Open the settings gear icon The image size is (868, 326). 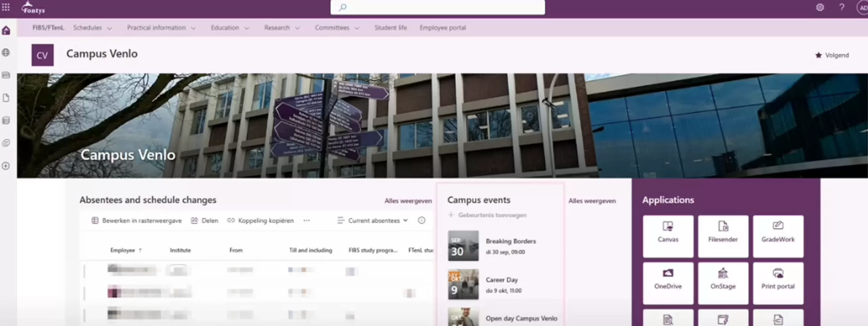pos(820,8)
